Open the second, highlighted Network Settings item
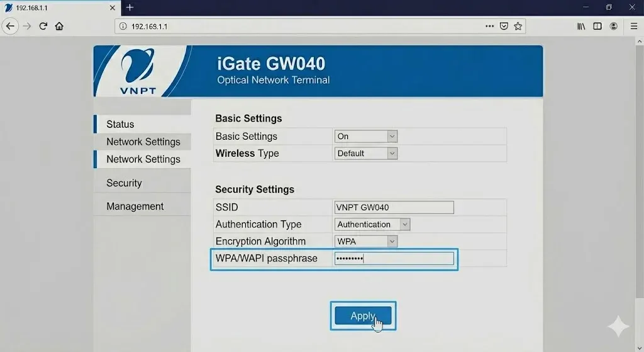Screen dimensions: 644x352 click(142, 159)
